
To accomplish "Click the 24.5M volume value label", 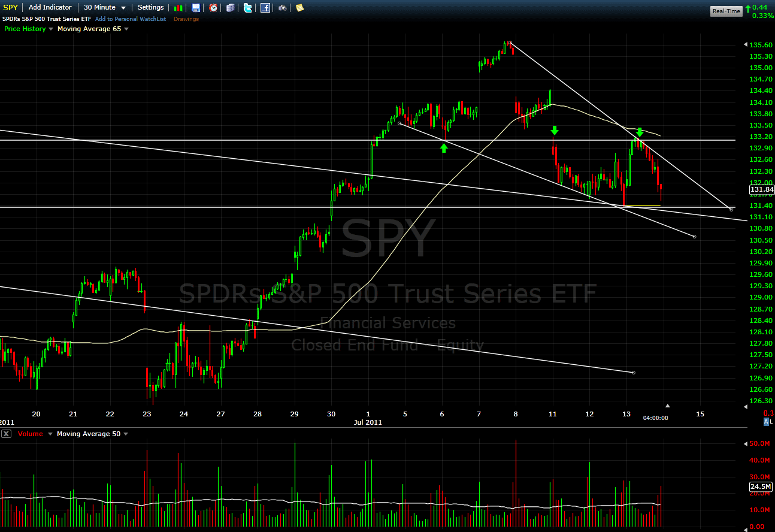I will [762, 487].
